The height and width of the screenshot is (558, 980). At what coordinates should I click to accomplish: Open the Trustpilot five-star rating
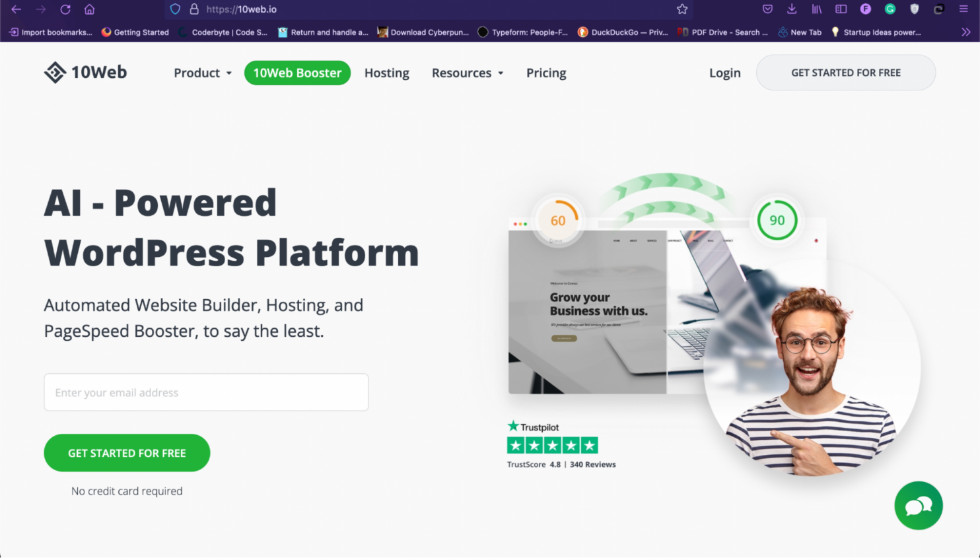(552, 446)
